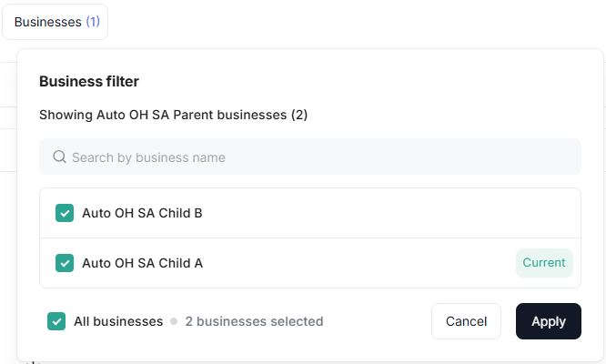Select the Auto OH SA Child A label
The height and width of the screenshot is (364, 606).
[142, 263]
